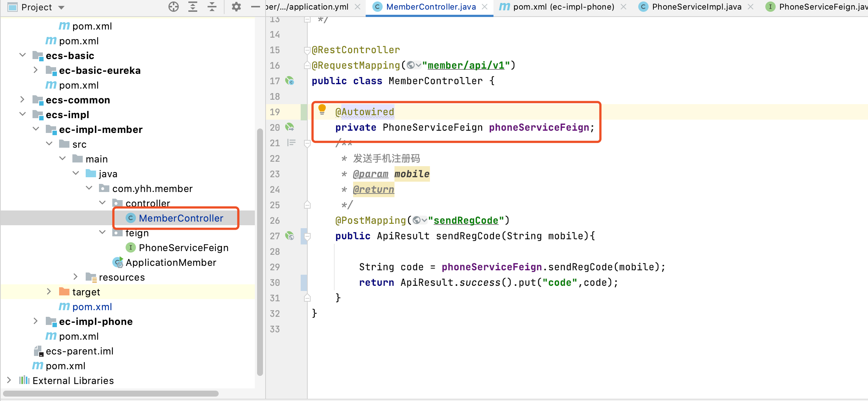This screenshot has width=868, height=401.
Task: Hide the Project panel with minus icon
Action: [255, 7]
